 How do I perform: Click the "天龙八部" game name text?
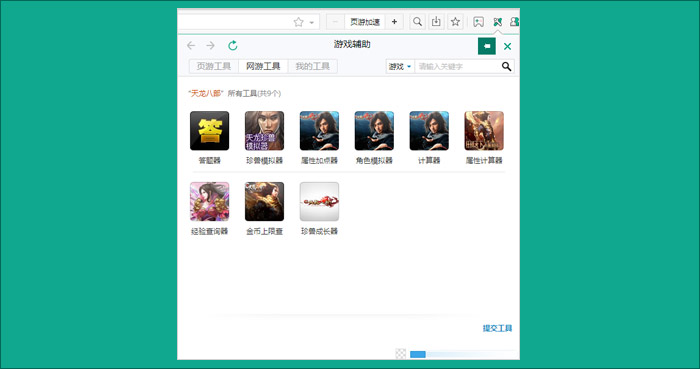pyautogui.click(x=206, y=94)
